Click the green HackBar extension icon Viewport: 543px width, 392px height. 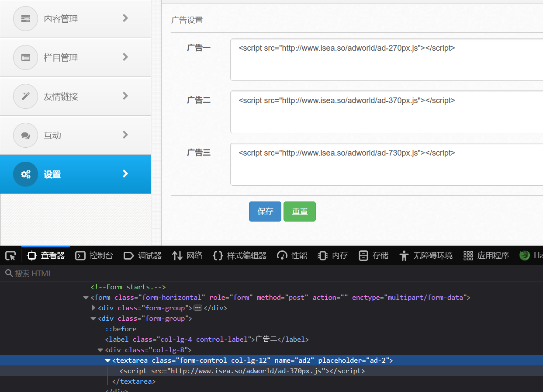click(x=525, y=256)
